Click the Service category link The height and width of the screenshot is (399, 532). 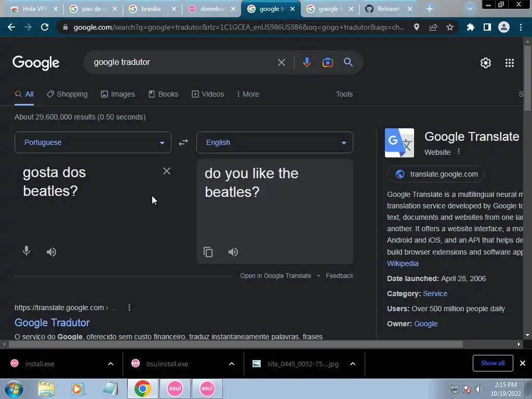[435, 294]
